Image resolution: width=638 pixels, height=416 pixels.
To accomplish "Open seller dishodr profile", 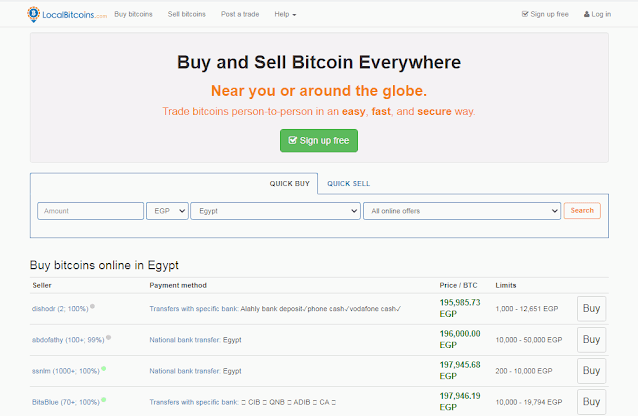I will point(60,309).
